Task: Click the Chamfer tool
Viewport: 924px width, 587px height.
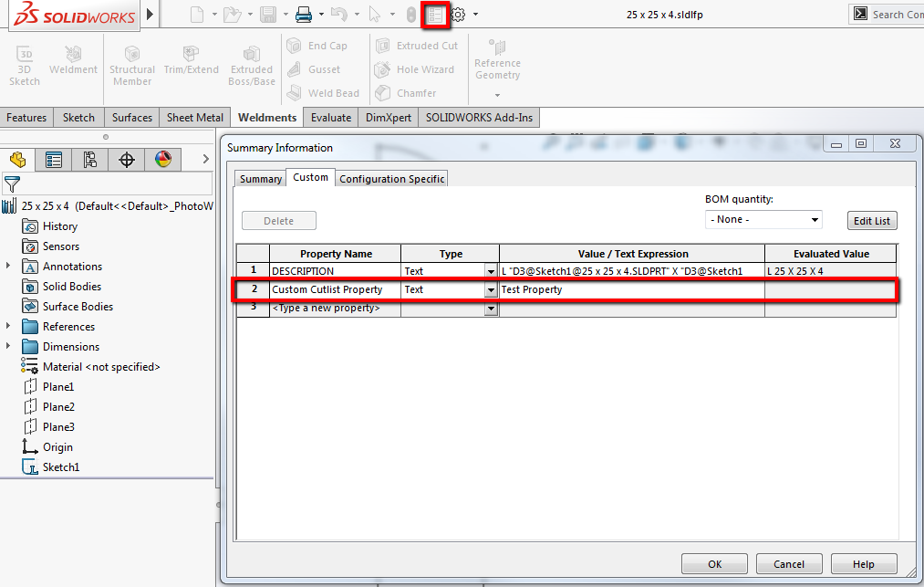Action: [405, 92]
